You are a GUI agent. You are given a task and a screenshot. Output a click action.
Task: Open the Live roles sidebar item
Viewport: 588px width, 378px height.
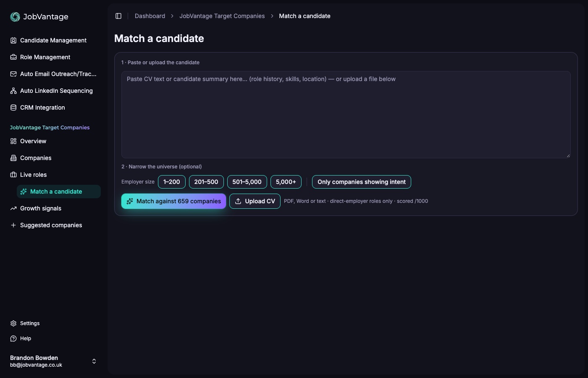54,175
